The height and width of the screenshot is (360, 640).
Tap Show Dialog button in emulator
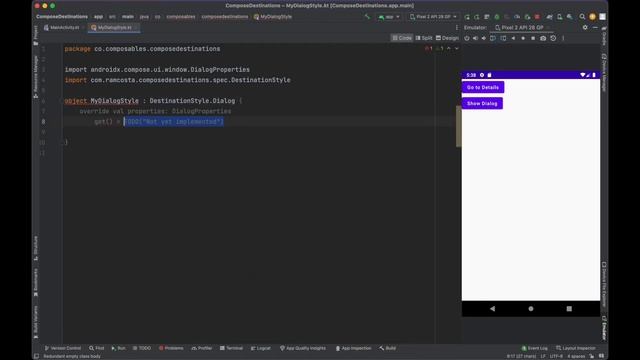click(x=482, y=103)
